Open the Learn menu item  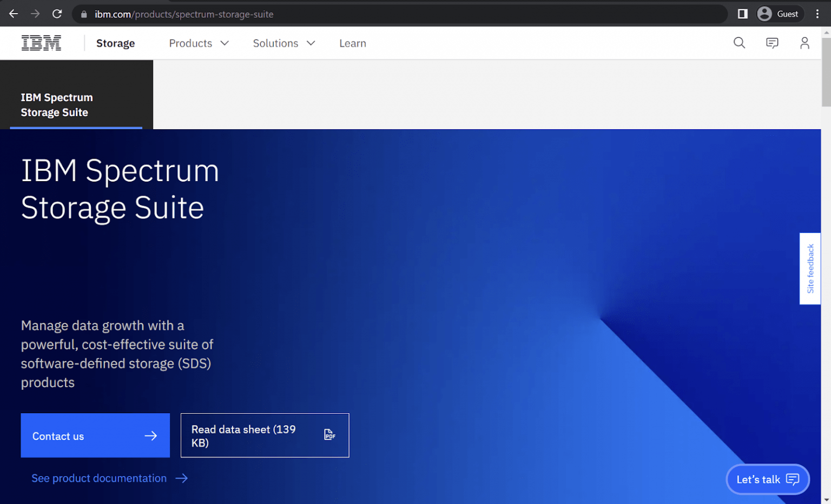[353, 43]
